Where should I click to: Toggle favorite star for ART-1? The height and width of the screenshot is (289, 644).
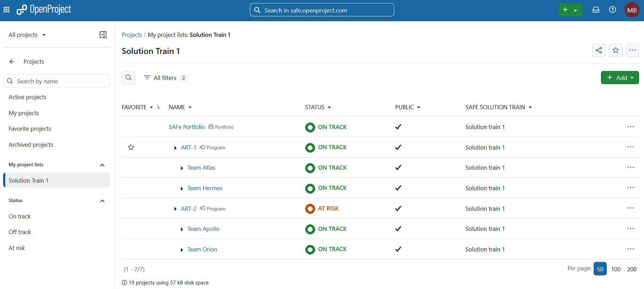[131, 147]
